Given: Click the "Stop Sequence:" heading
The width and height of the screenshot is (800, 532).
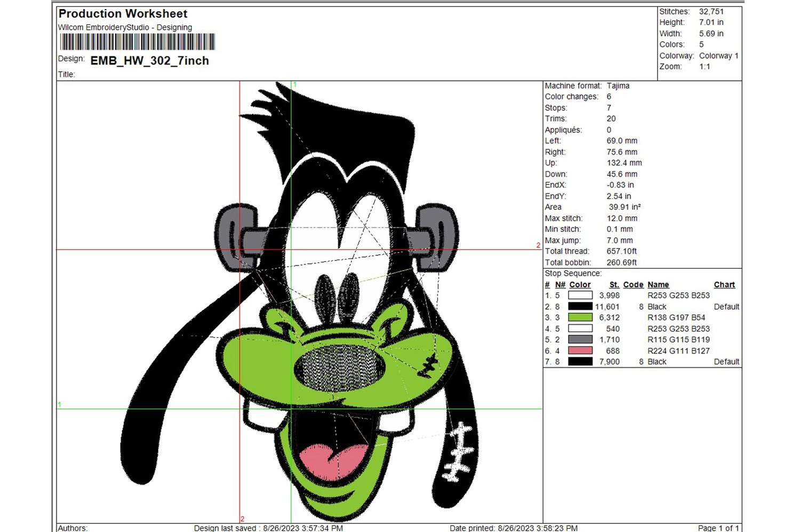Looking at the screenshot, I should [573, 273].
